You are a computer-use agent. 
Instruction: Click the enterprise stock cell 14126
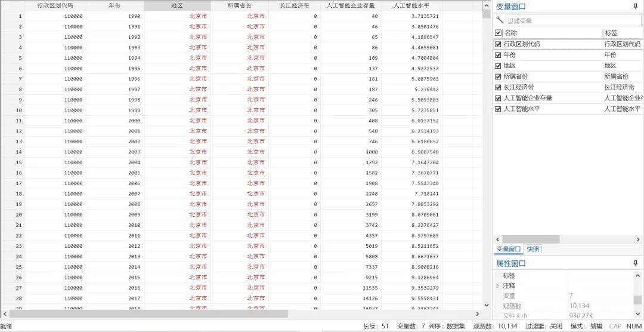point(351,299)
